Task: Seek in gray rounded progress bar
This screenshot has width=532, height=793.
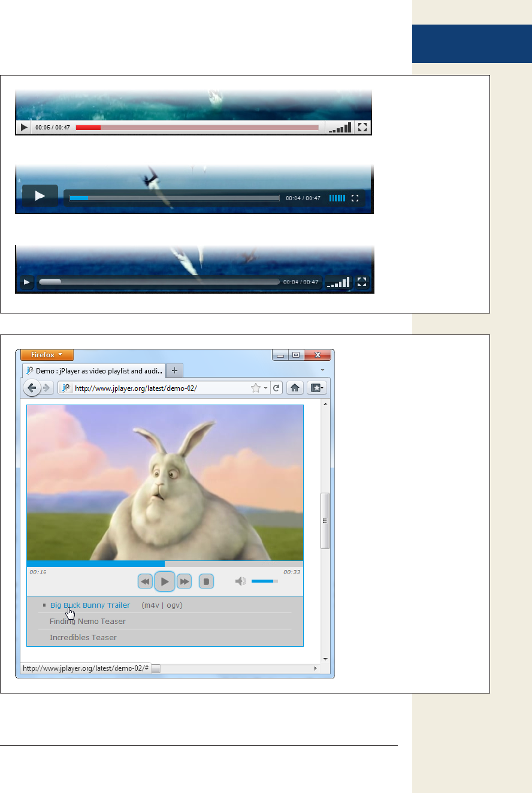Action: [x=159, y=282]
